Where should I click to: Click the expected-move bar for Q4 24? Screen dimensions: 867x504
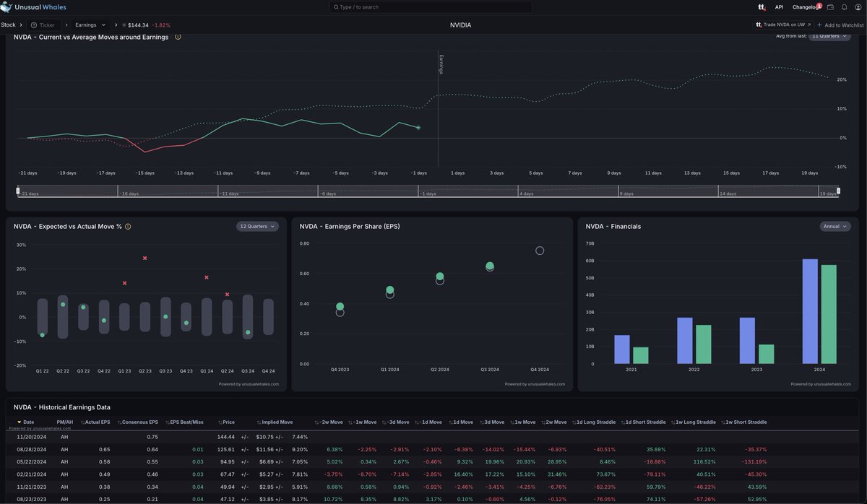269,316
